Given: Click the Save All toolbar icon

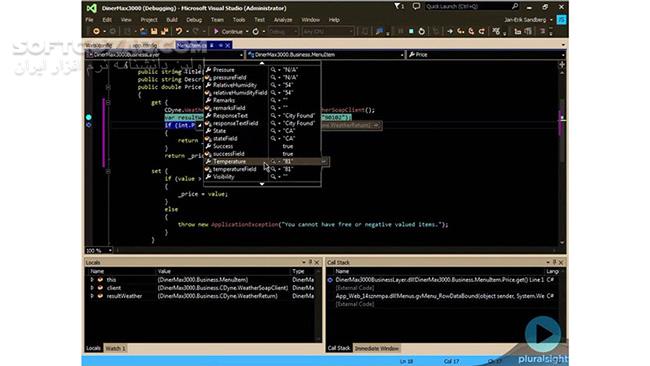Looking at the screenshot, I should [x=165, y=32].
